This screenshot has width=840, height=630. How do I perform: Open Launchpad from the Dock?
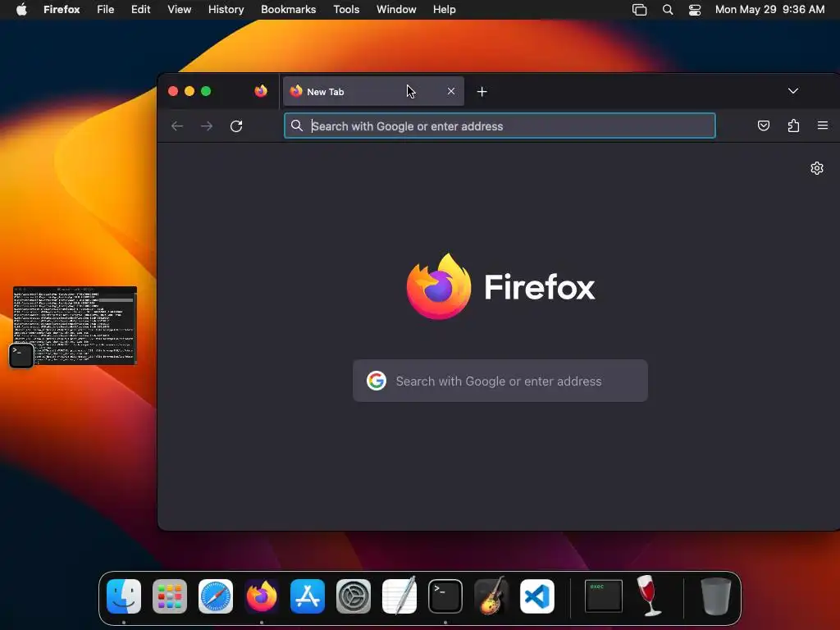[x=170, y=596]
